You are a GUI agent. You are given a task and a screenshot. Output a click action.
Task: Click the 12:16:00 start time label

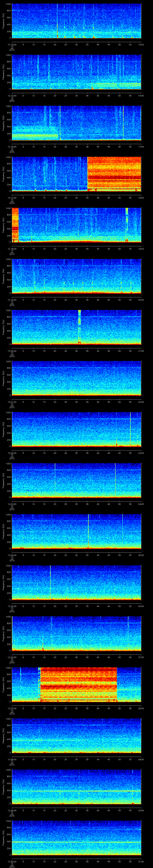tap(12, 147)
